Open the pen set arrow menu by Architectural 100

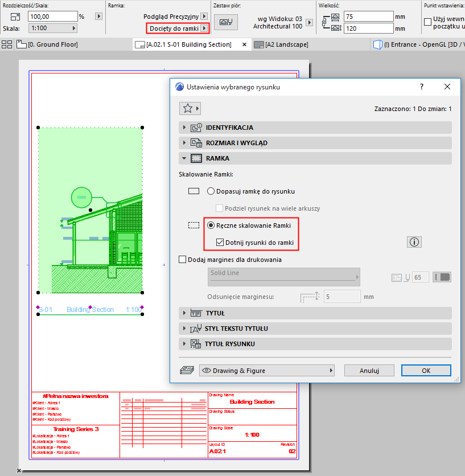(309, 22)
